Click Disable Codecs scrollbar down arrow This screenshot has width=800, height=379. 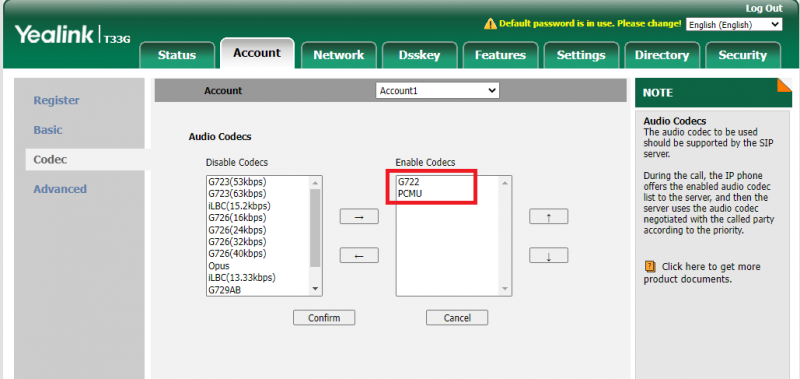pyautogui.click(x=315, y=289)
